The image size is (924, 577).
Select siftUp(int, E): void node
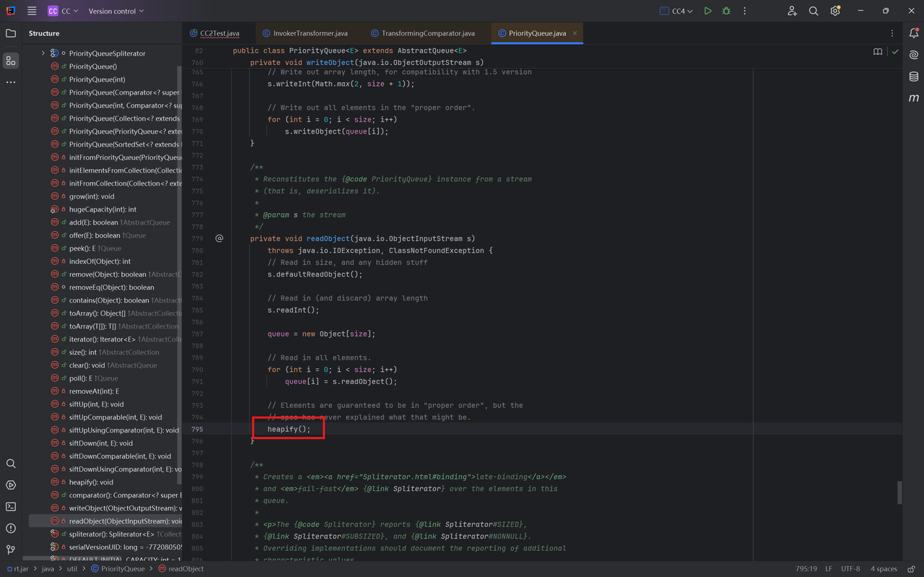96,404
